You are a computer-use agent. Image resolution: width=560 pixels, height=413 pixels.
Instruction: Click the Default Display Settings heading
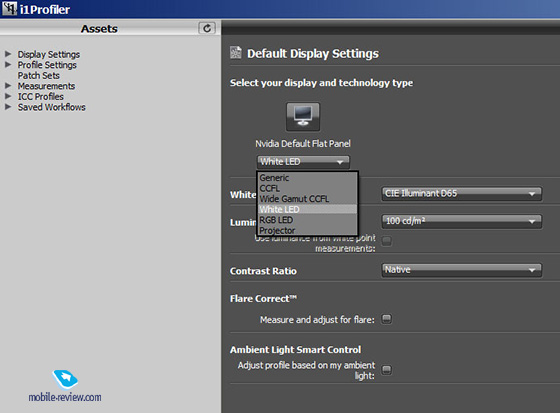[313, 54]
